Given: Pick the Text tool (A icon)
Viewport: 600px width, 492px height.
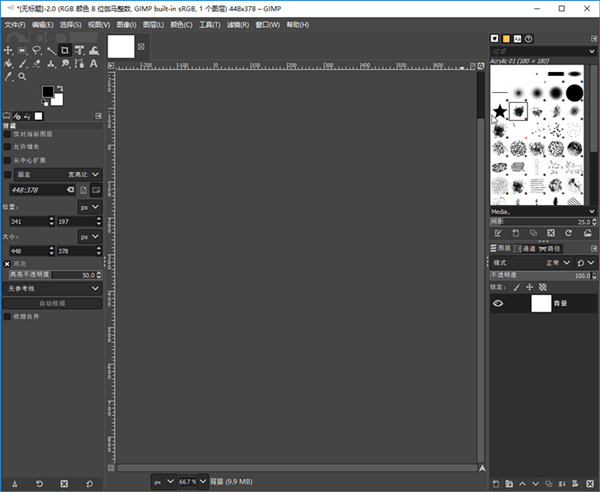Looking at the screenshot, I should [x=92, y=63].
